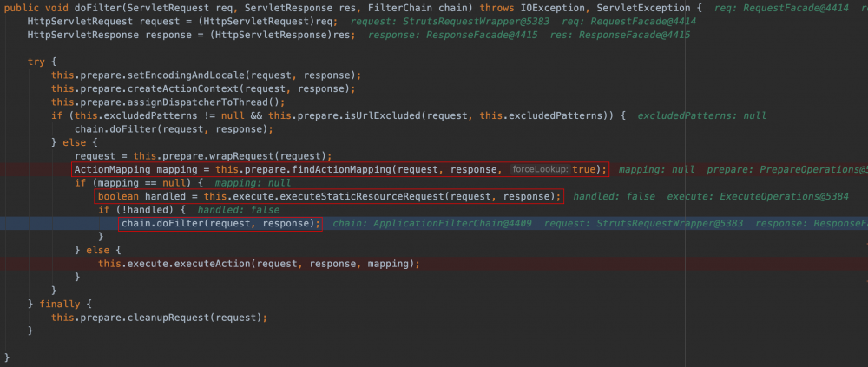Click the ActionMapping type name
Viewport: 868px width, 367px height.
click(x=112, y=169)
